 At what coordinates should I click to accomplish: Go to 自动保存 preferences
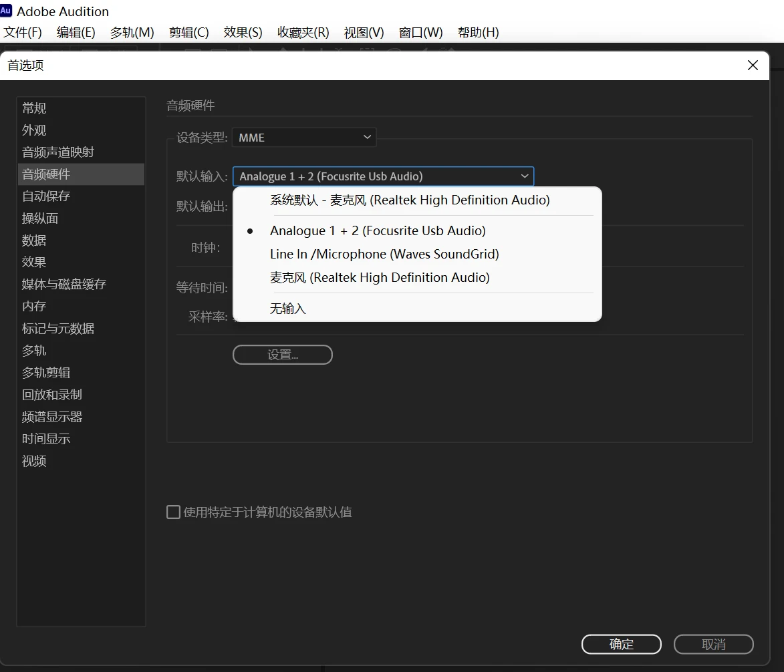tap(81, 196)
